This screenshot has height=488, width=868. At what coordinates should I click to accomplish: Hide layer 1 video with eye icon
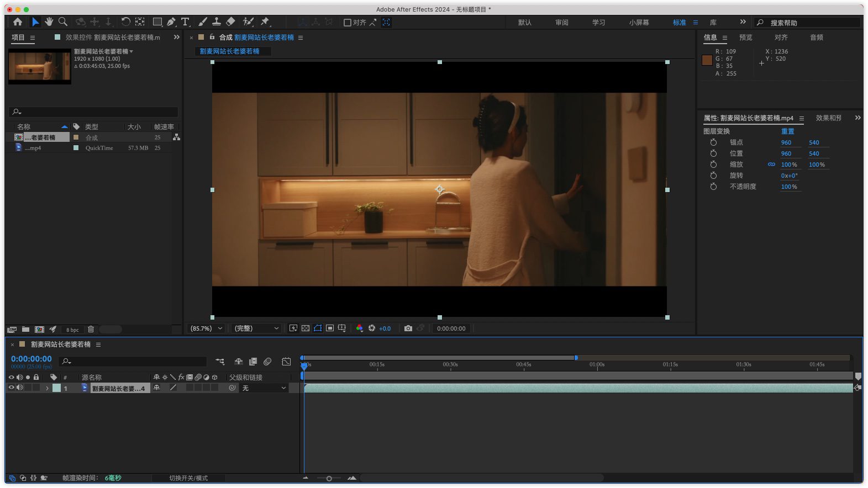11,388
